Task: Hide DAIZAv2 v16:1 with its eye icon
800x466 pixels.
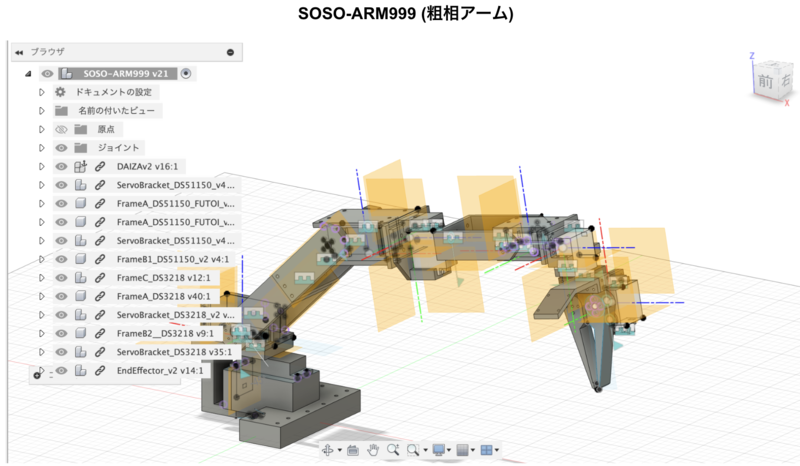Action: click(x=61, y=166)
